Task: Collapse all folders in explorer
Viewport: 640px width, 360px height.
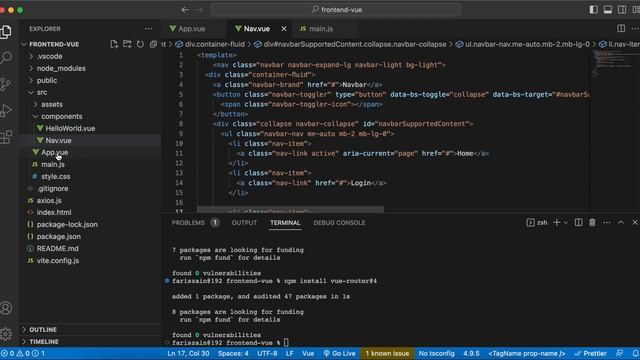Action: tap(153, 44)
